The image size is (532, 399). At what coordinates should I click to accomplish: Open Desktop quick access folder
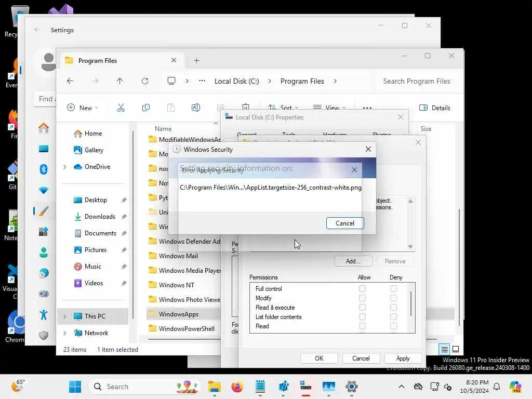point(90,200)
